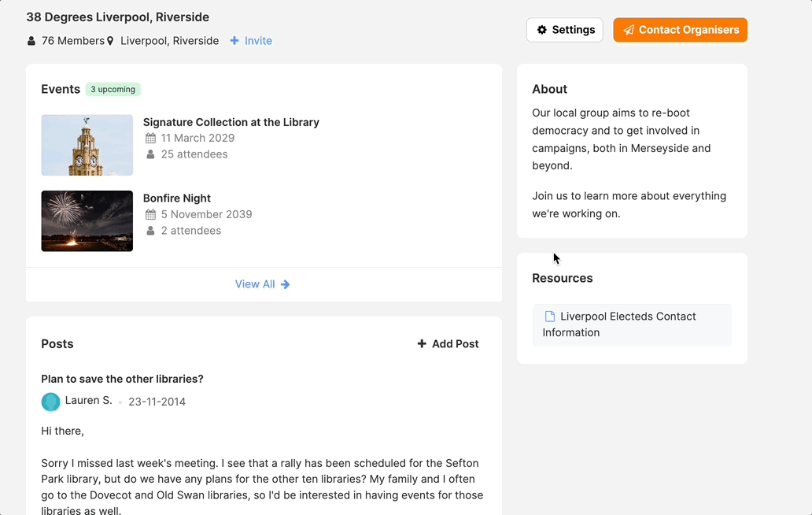Click the Liver Building event thumbnail
This screenshot has height=515, width=812.
coord(87,145)
